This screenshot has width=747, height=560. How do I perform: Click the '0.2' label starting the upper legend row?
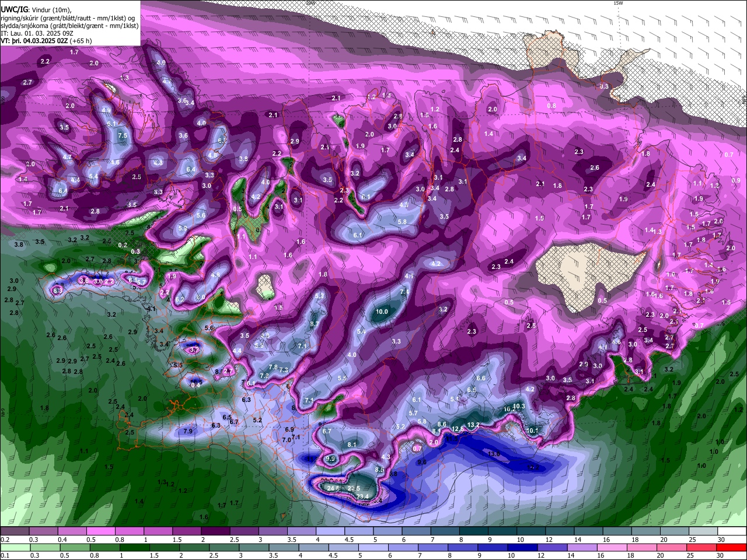pyautogui.click(x=5, y=540)
